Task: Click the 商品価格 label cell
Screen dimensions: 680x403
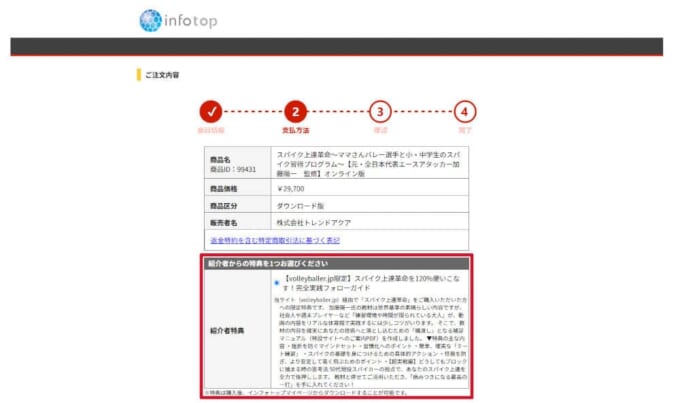Action: click(238, 189)
